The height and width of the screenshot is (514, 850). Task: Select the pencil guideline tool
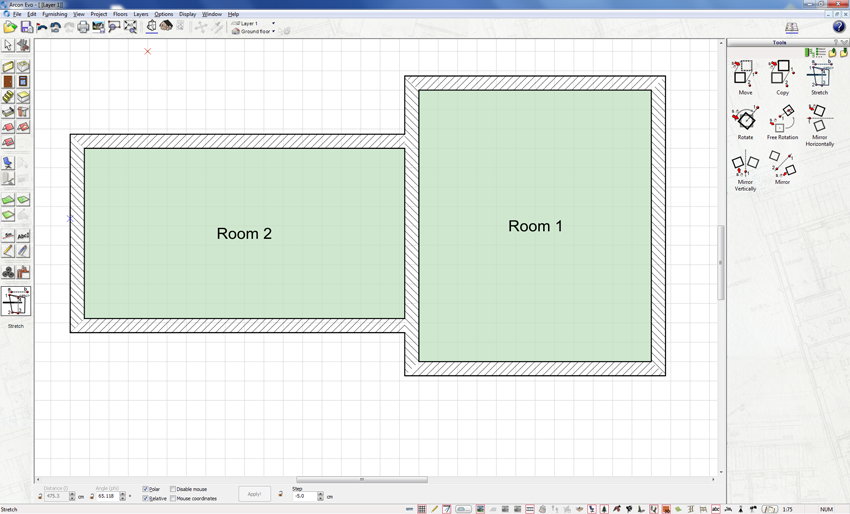pos(8,251)
